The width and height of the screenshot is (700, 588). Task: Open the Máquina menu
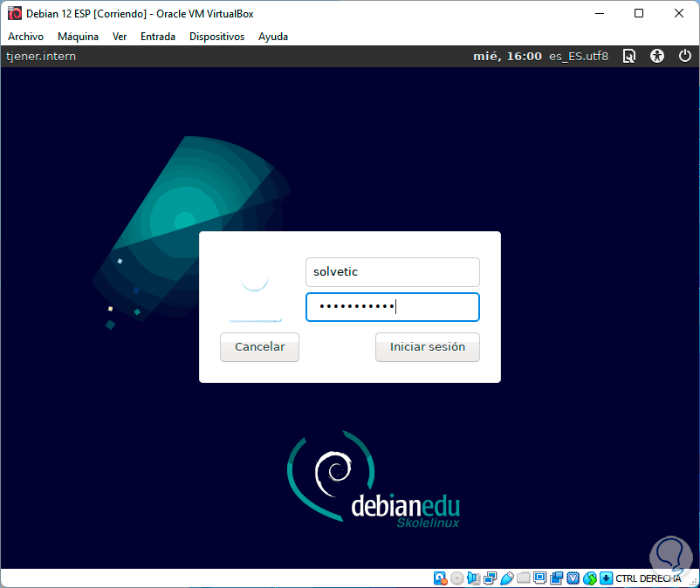[x=79, y=37]
